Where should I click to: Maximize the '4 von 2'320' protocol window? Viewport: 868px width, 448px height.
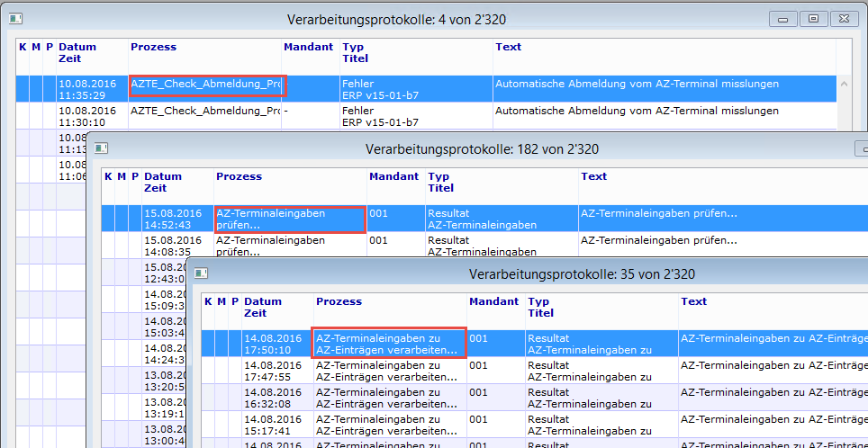tap(813, 18)
